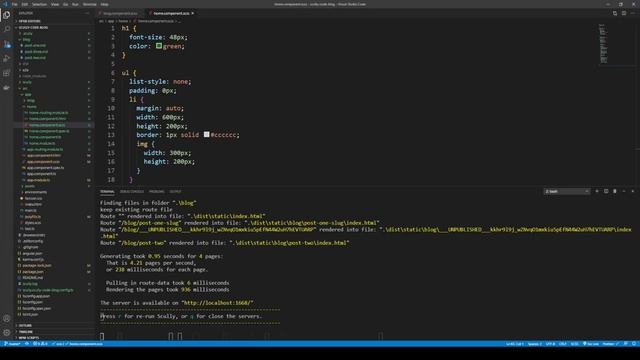Collapse the home folder in explorer
The height and width of the screenshot is (360, 640).
tap(31, 107)
